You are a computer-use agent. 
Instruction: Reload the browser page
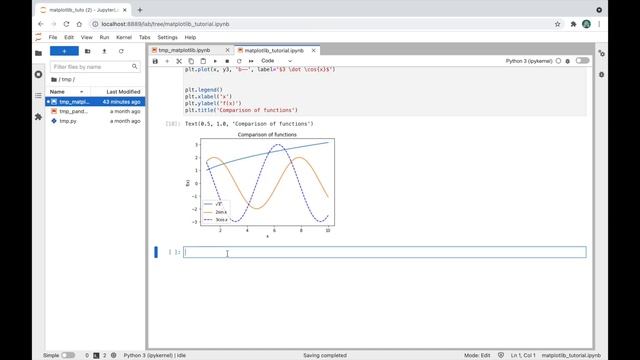click(66, 24)
